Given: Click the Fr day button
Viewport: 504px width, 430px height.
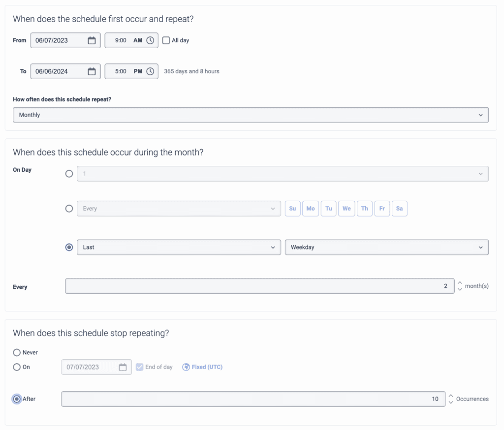Looking at the screenshot, I should point(382,209).
